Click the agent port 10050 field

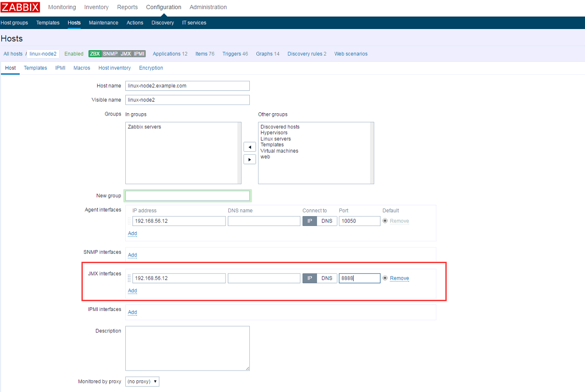(359, 221)
